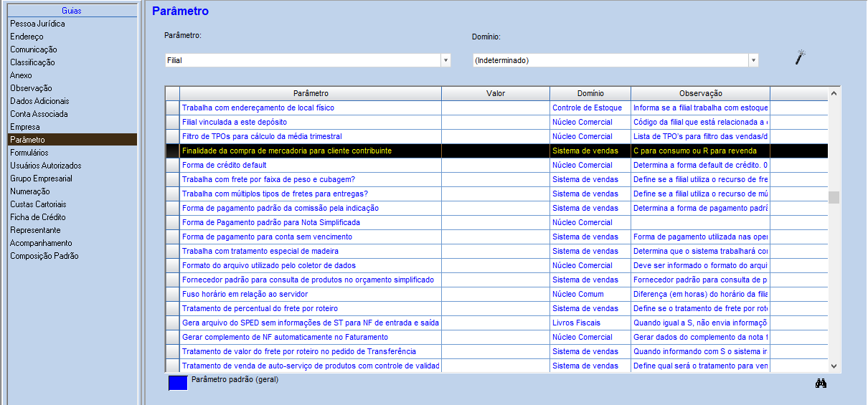
Task: Open the Domínio combo box dropdown arrow
Action: 753,60
